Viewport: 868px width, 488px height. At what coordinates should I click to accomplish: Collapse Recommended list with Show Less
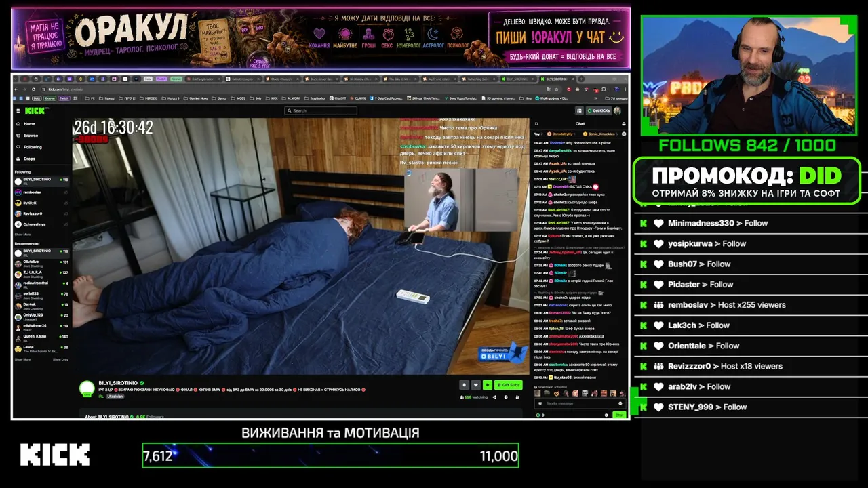60,359
